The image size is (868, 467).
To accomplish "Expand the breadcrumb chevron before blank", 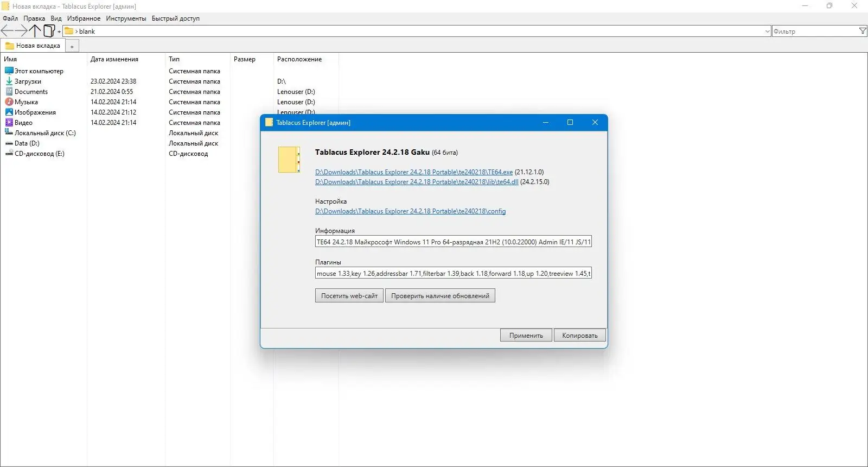I will [76, 31].
